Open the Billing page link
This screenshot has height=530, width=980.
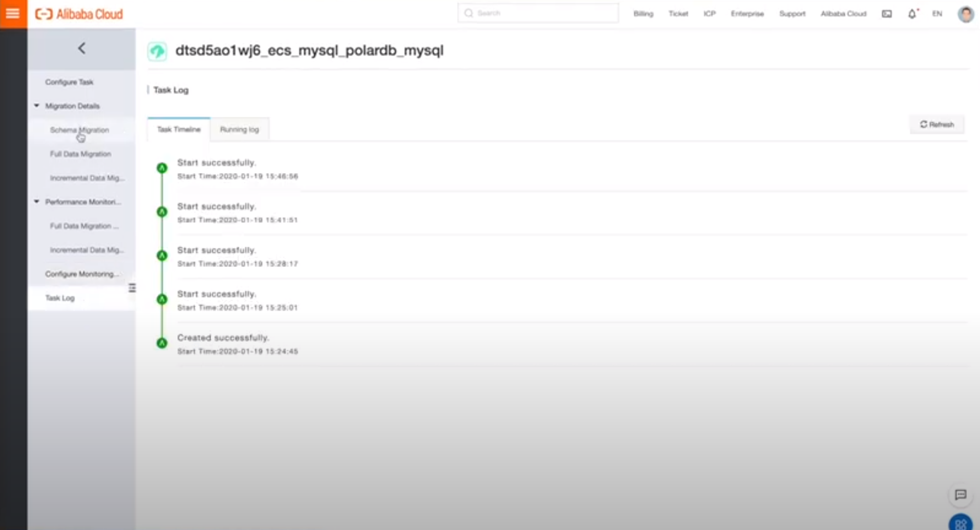tap(643, 14)
